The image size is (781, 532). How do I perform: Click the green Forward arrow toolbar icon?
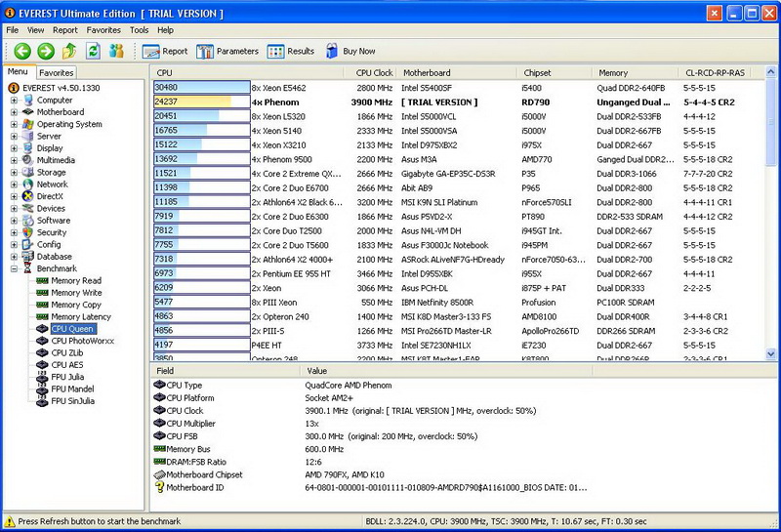(x=46, y=51)
